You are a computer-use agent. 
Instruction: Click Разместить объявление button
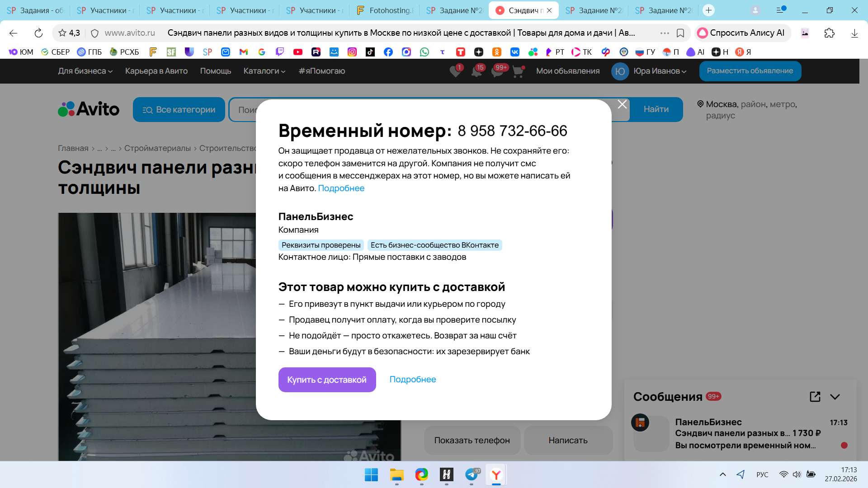pos(750,71)
